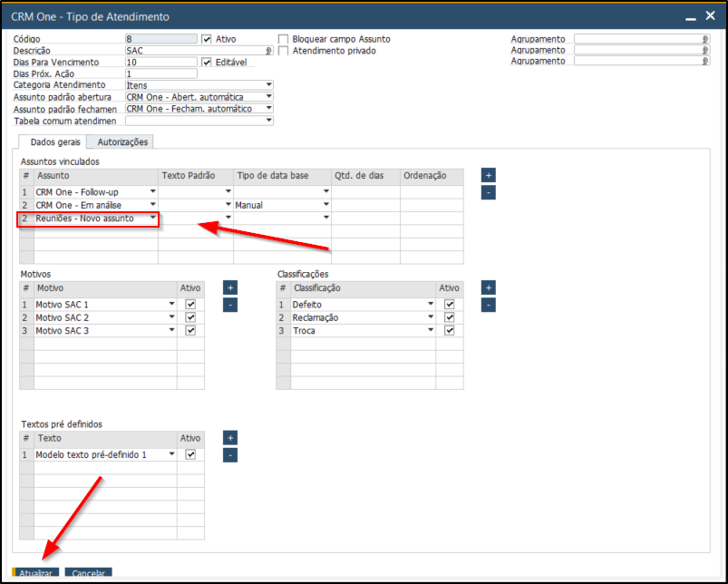Toggle the Ativo checkbox next to Código

pos(207,39)
